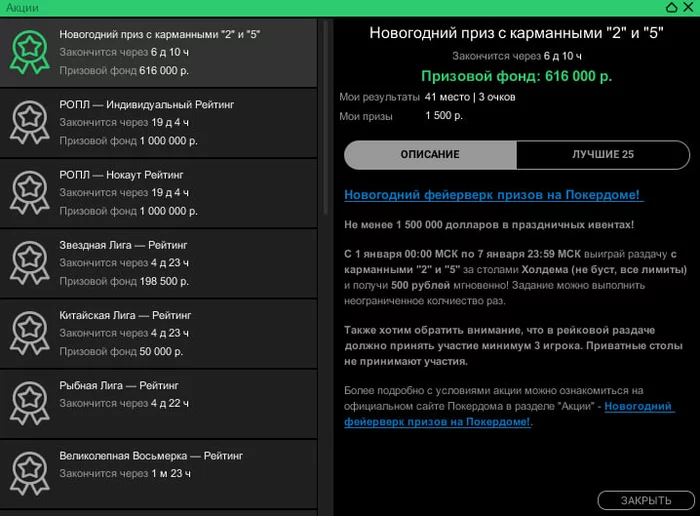This screenshot has width=700, height=516.
Task: Select the РОПЛ — Нокаут Рейтинг title in the list
Action: (x=121, y=175)
